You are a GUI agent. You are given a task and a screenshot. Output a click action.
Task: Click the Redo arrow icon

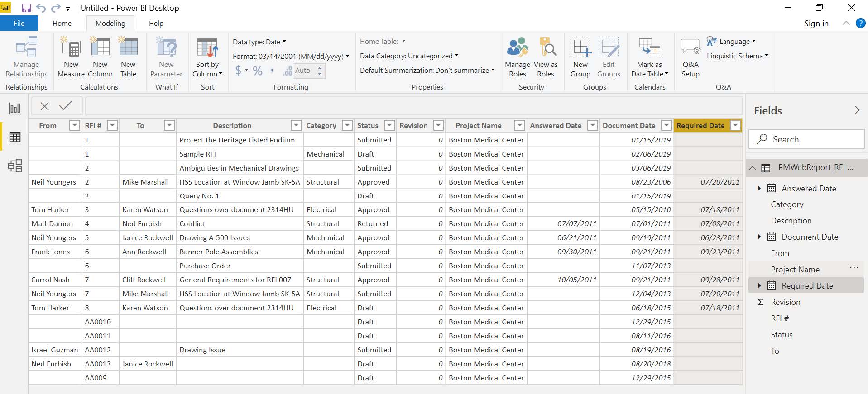tap(56, 8)
